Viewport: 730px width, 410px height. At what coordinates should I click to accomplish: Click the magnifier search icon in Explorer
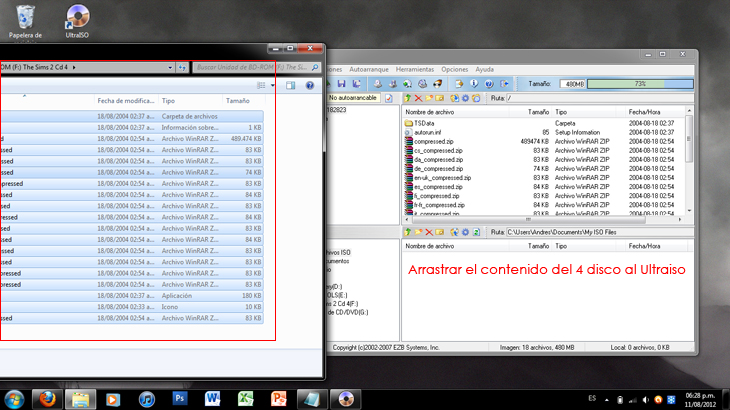tap(315, 67)
